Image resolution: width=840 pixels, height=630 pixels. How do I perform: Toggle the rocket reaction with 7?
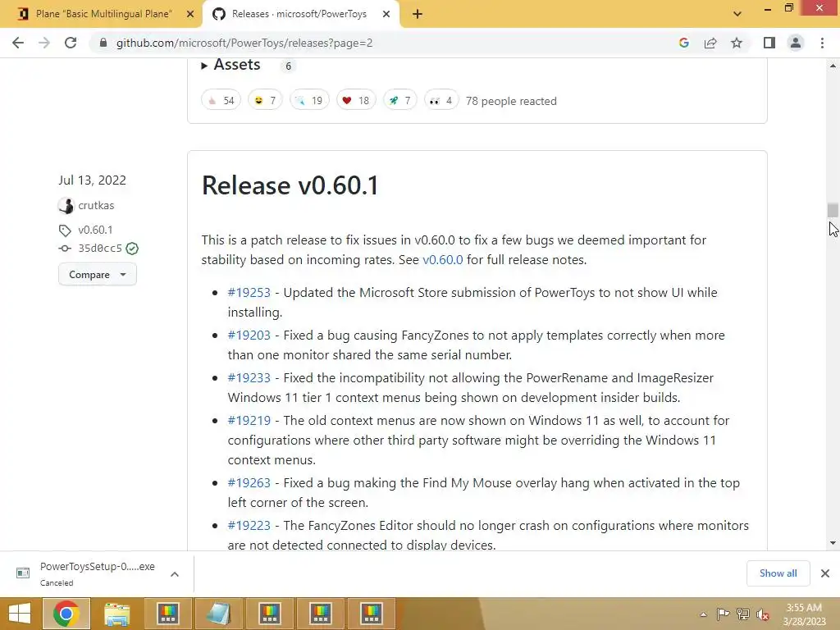(x=400, y=100)
